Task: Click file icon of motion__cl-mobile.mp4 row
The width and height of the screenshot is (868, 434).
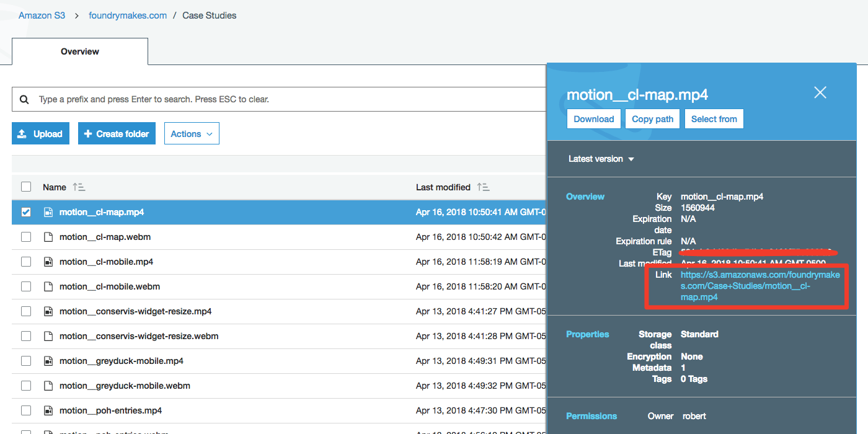Action: [x=48, y=262]
